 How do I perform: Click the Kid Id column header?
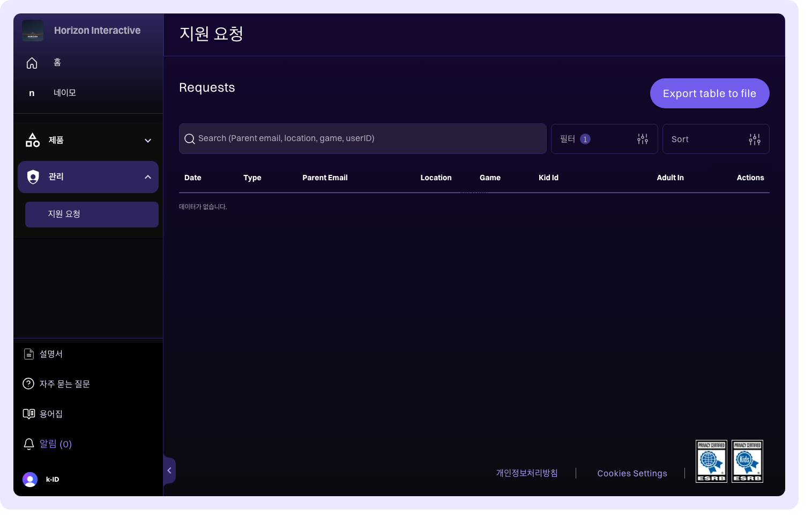point(548,178)
